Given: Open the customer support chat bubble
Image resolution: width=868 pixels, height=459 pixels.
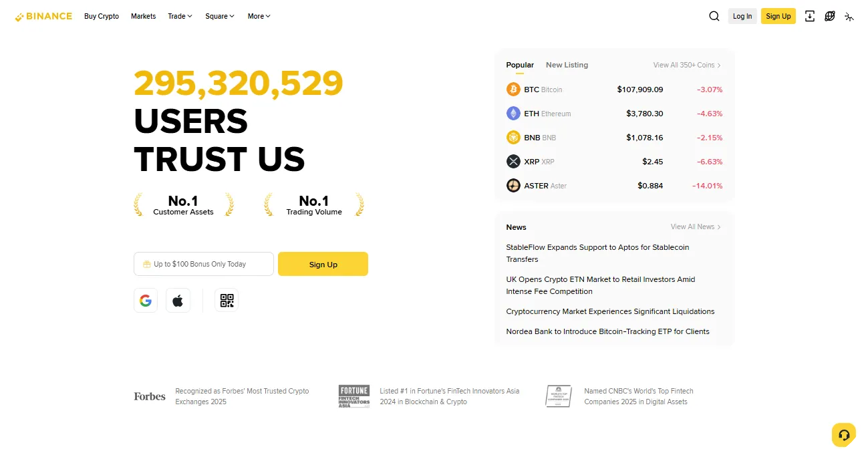Looking at the screenshot, I should pyautogui.click(x=843, y=434).
